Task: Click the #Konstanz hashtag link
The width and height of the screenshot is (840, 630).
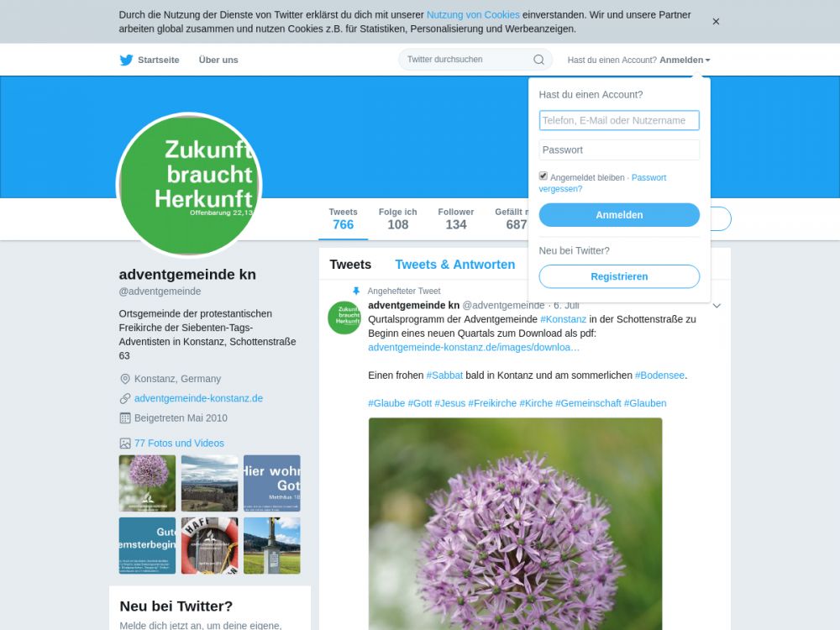Action: coord(563,319)
